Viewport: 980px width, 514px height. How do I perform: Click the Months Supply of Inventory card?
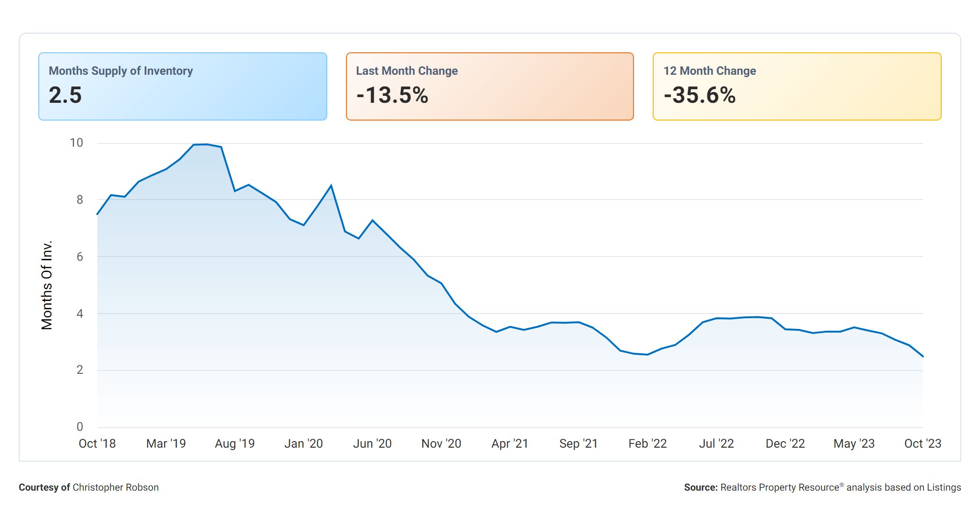[x=182, y=86]
